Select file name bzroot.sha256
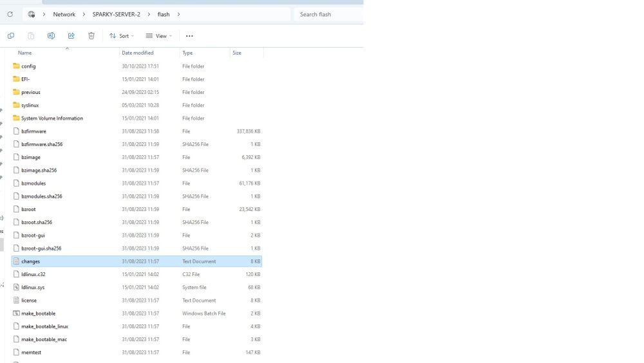This screenshot has height=363, width=644. (x=37, y=222)
